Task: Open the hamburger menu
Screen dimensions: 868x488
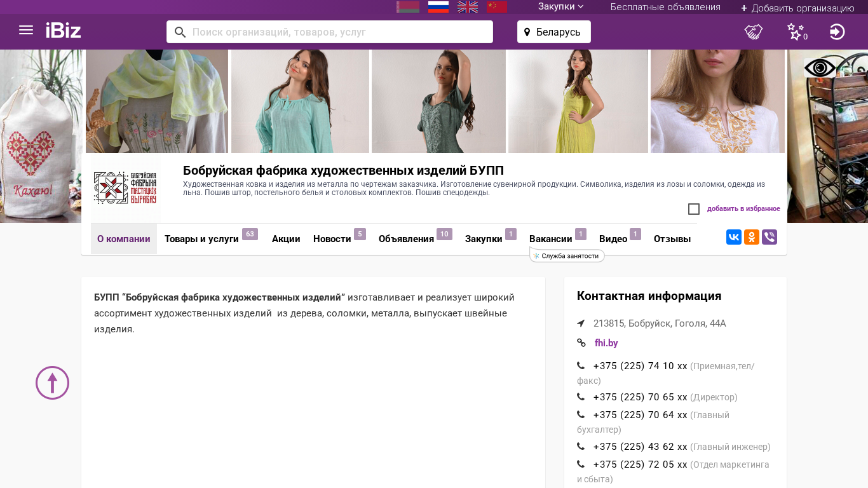Action: pos(26,30)
